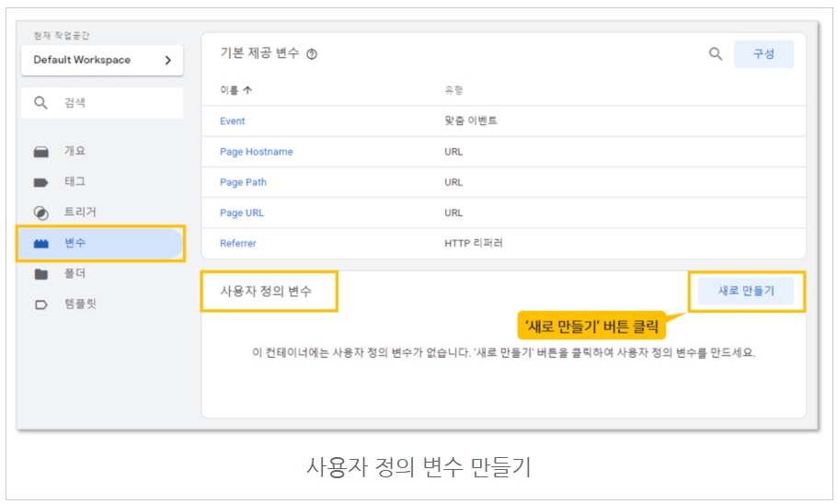Click the 폴더 folder icon
The image size is (837, 504).
coord(41,274)
